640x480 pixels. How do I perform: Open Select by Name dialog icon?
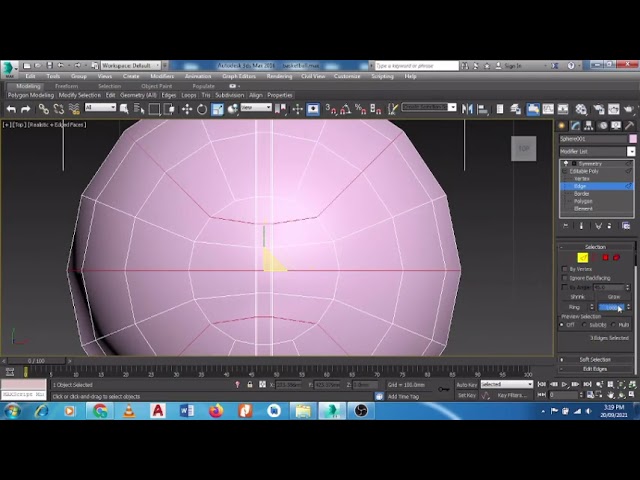tap(139, 109)
